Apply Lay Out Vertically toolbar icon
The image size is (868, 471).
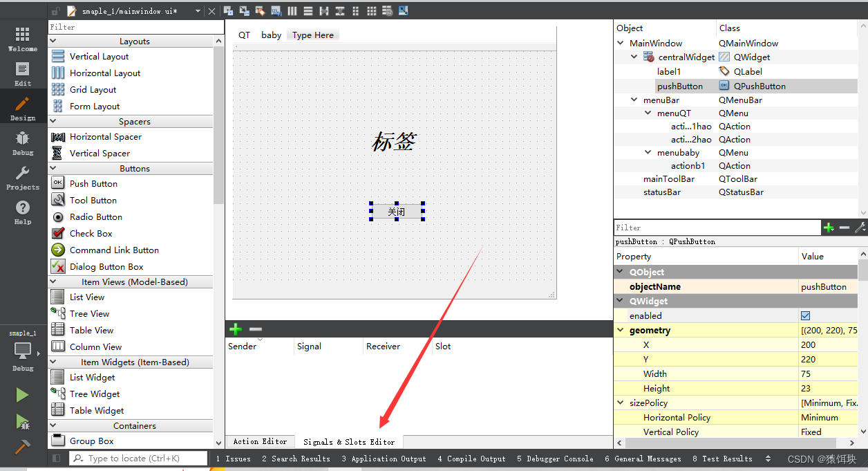(x=308, y=10)
